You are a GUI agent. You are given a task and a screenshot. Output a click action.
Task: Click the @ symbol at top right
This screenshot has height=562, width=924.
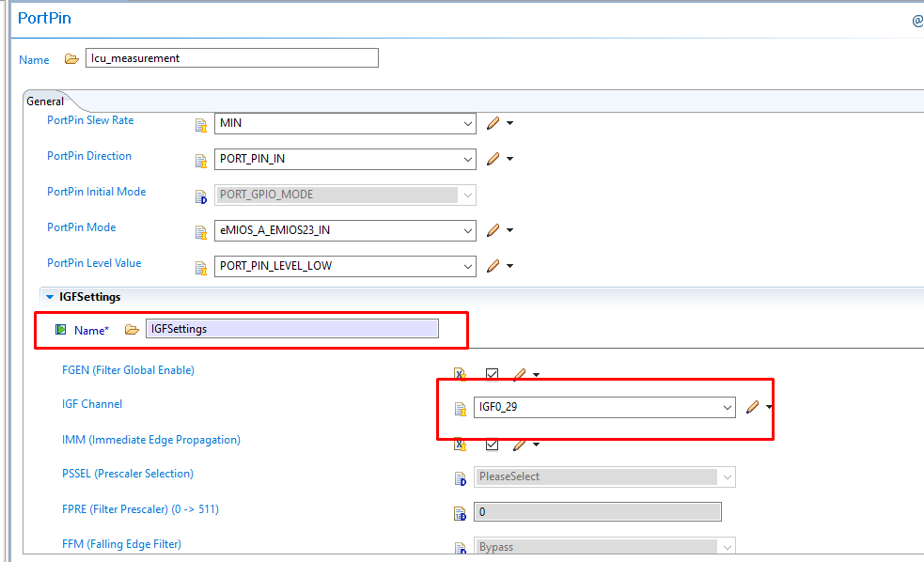pos(916,20)
